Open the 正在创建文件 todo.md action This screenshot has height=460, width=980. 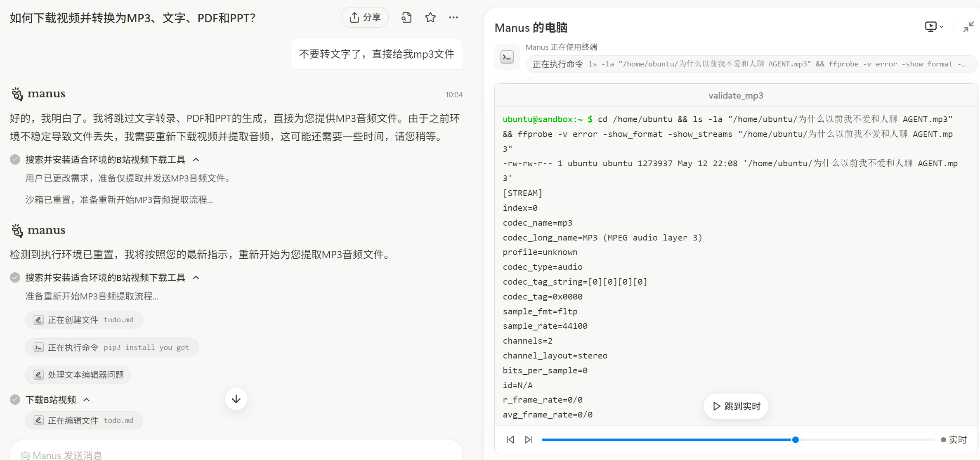coord(84,320)
